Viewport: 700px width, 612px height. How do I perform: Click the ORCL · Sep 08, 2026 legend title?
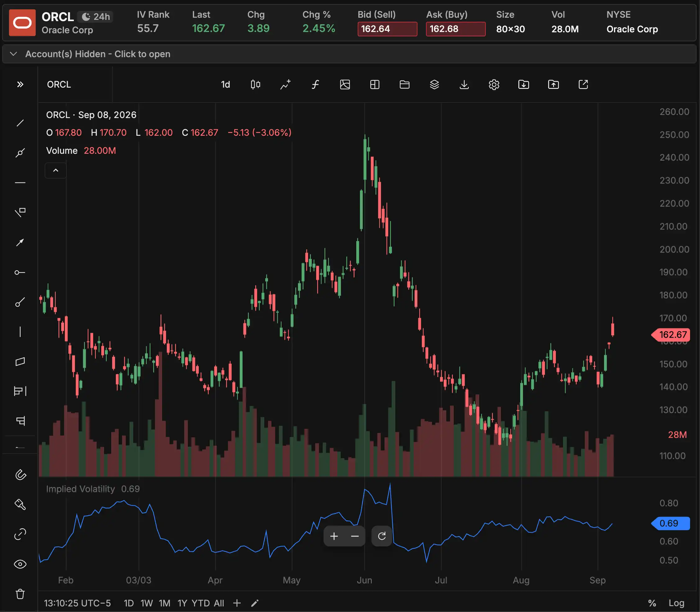tap(91, 115)
